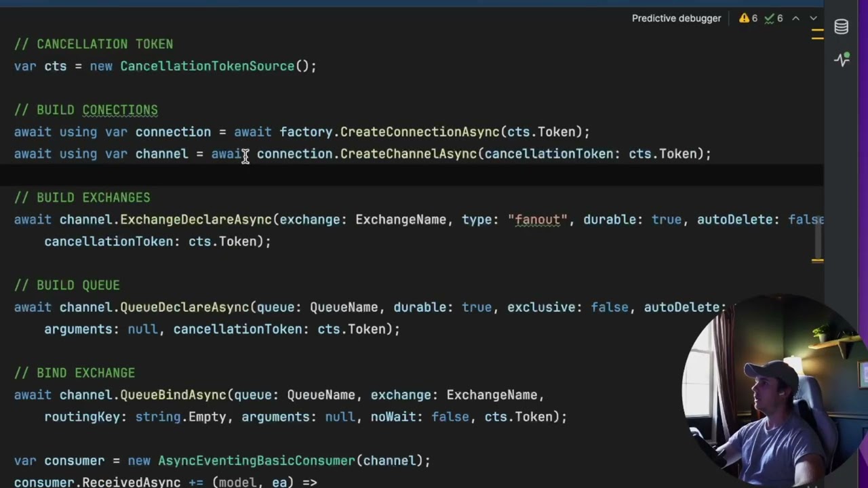
Task: Click 'autoDelete' in the ExchangeDeclareAsync line
Action: tap(734, 220)
